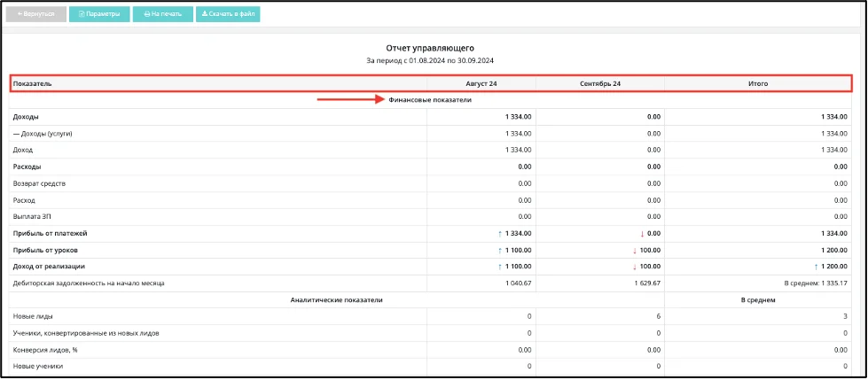The width and height of the screenshot is (868, 380).
Task: Open the Параметры settings button
Action: pos(99,14)
